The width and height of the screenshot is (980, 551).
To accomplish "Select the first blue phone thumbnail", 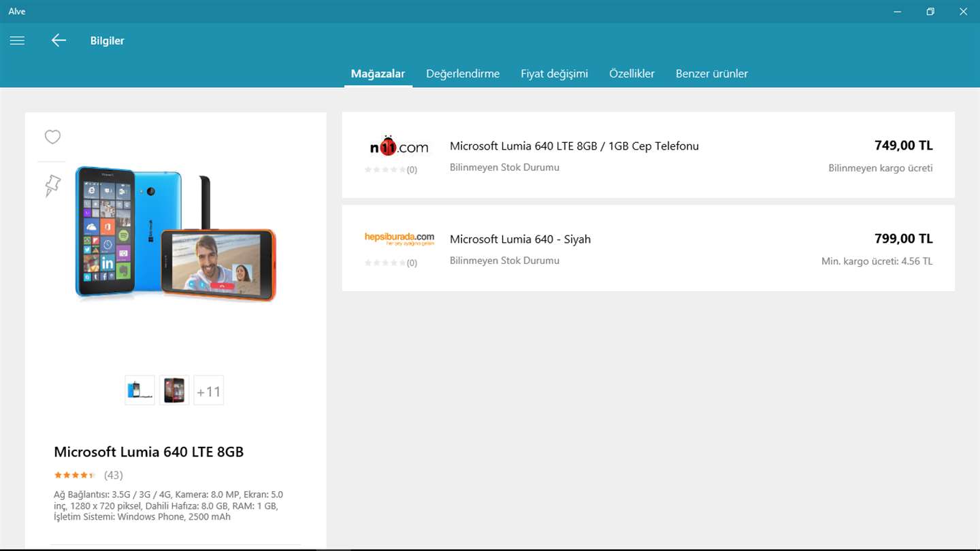I will pos(140,390).
